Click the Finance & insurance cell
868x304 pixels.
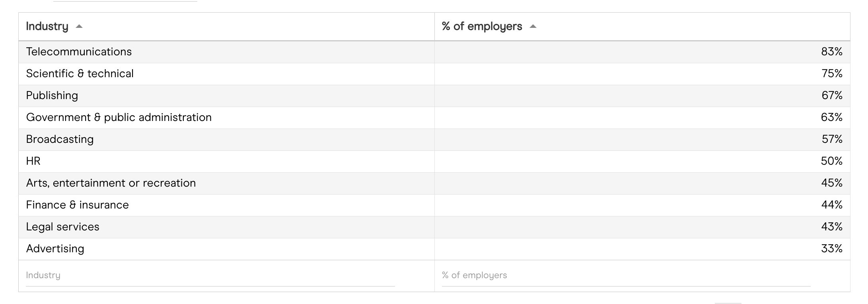77,205
